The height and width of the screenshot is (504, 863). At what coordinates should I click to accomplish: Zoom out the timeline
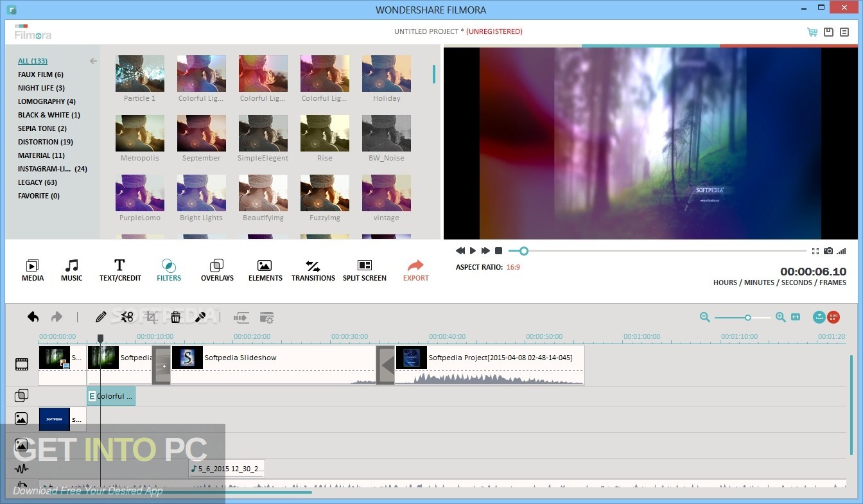pos(705,317)
